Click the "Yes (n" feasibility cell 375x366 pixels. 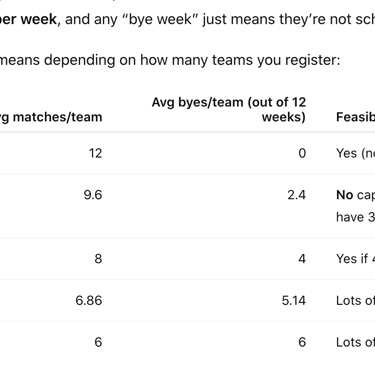click(x=355, y=153)
